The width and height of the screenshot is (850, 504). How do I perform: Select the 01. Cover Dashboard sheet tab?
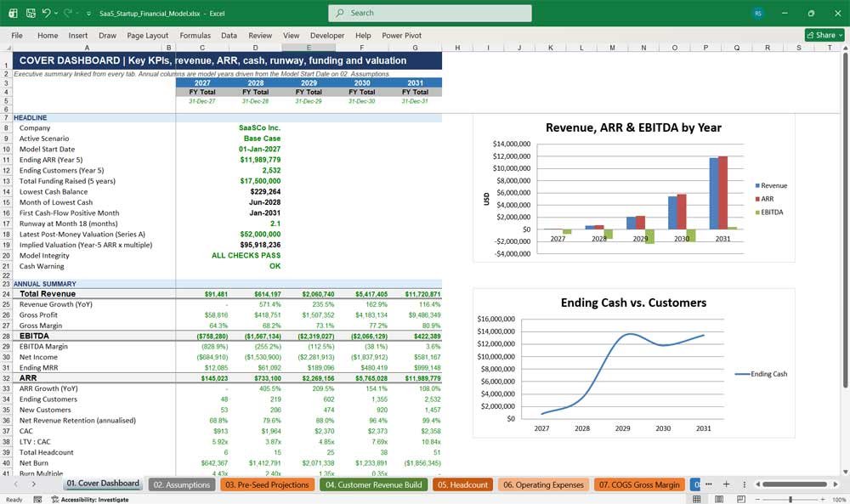103,484
